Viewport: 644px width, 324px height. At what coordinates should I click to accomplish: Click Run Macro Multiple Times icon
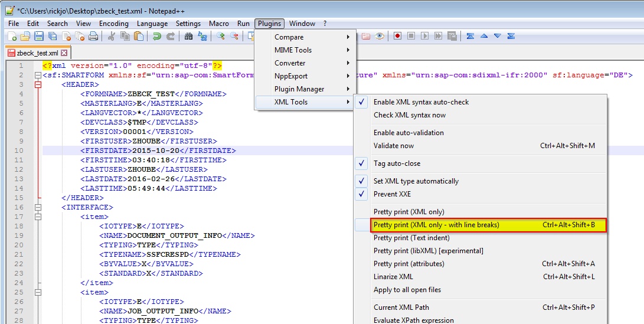pyautogui.click(x=438, y=36)
